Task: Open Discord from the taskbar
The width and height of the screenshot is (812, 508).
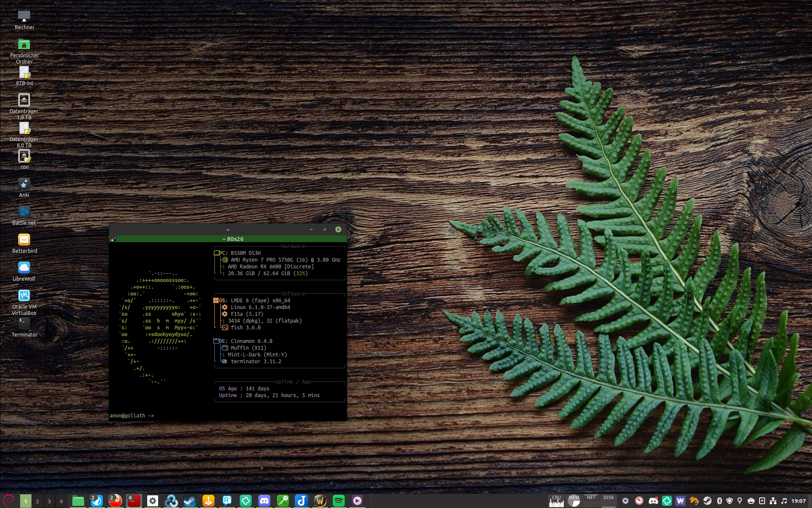Action: pyautogui.click(x=264, y=501)
